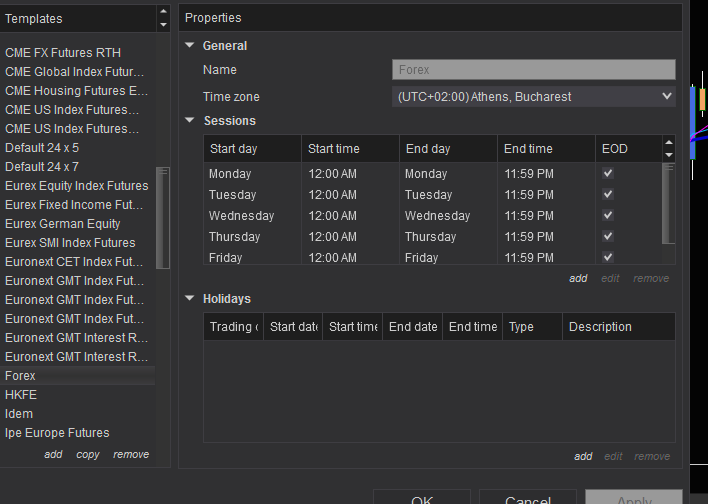
Task: Click the Templates list scrollbar thumb
Action: (x=163, y=218)
